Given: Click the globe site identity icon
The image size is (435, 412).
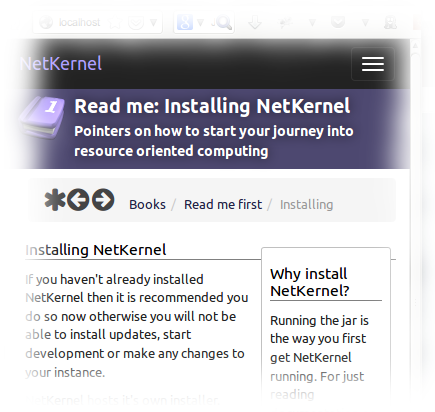Looking at the screenshot, I should 46,23.
